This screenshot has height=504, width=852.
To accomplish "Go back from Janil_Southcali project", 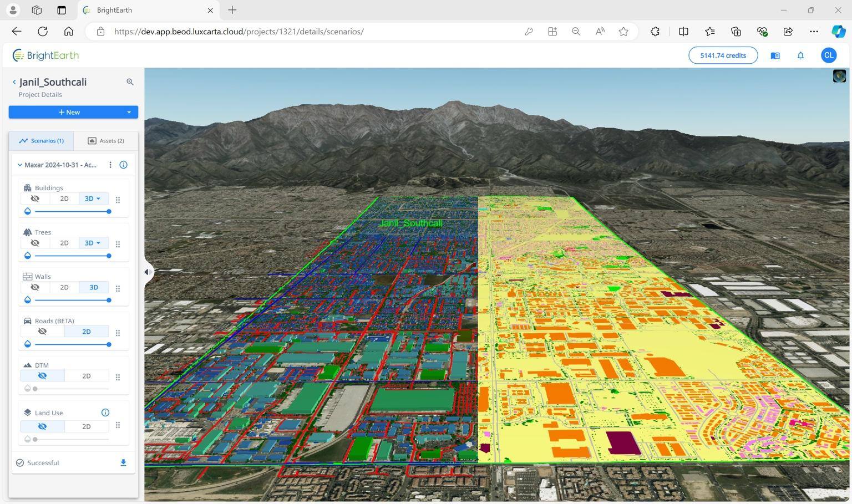I will 14,82.
